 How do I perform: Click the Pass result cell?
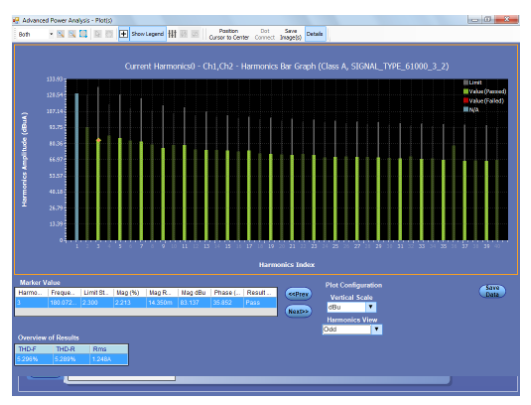point(259,302)
